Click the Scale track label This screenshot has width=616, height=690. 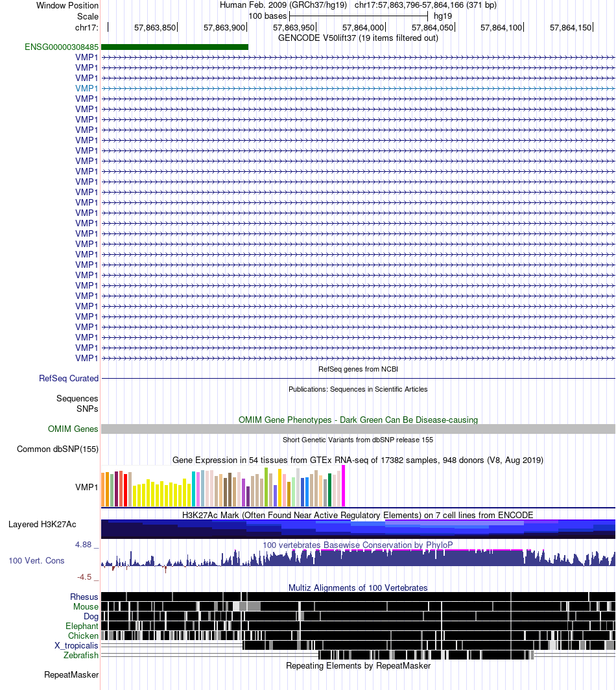(x=88, y=17)
